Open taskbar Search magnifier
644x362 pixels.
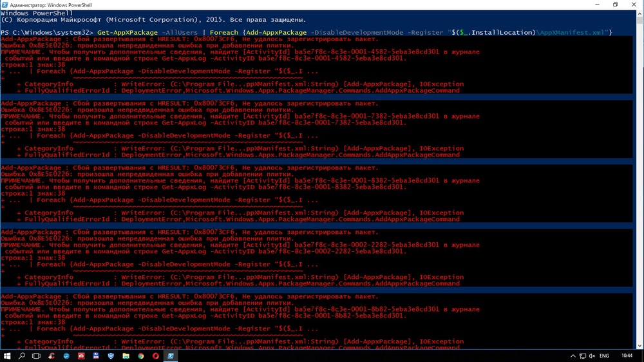pyautogui.click(x=22, y=356)
